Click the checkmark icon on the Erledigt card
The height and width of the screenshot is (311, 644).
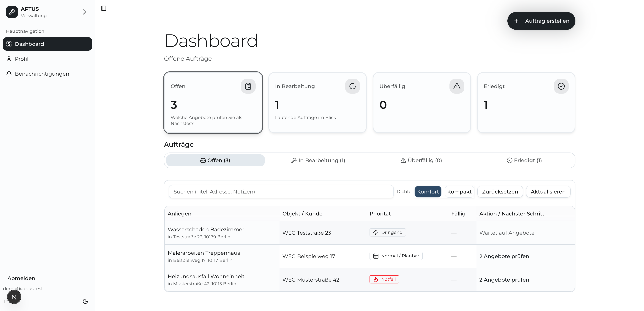coord(561,86)
